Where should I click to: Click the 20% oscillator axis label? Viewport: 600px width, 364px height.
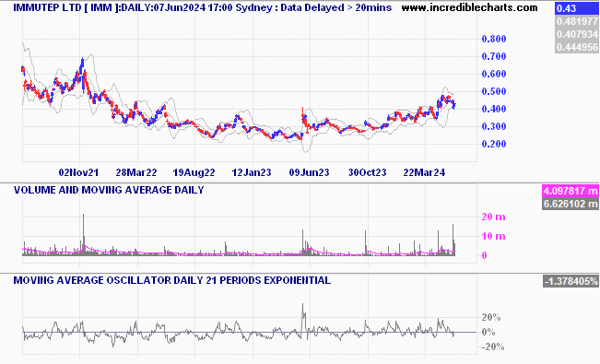click(x=491, y=317)
